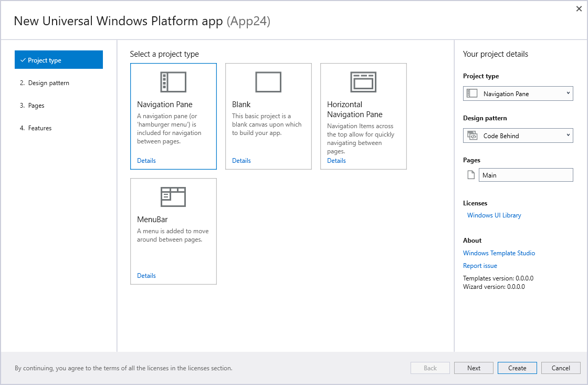
Task: Close the wizard with the X icon
Action: tap(579, 8)
